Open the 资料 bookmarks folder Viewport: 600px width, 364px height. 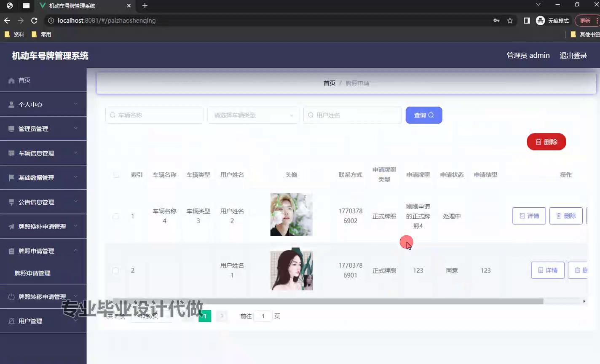[x=14, y=35]
